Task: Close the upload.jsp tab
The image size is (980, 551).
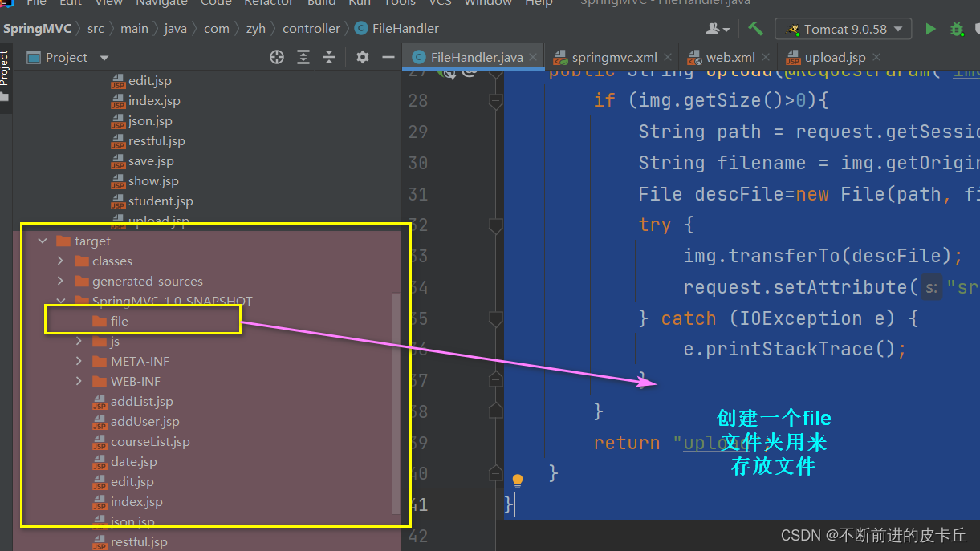Action: point(876,57)
